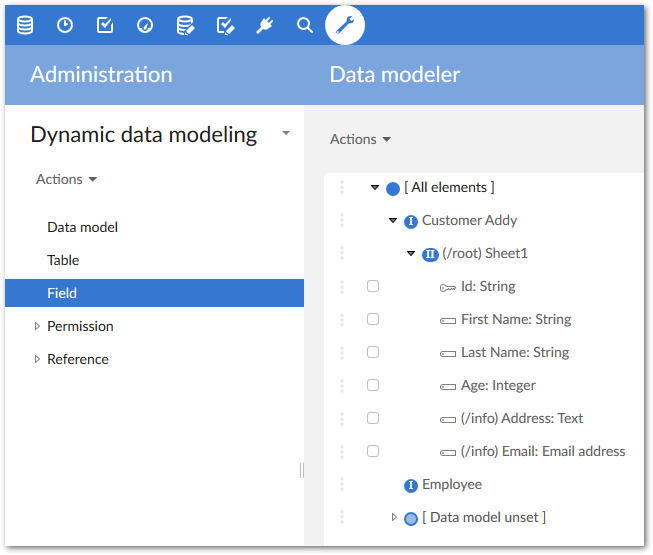Click the gauge dashboard icon
Screen dimensions: 653x555
click(x=145, y=25)
